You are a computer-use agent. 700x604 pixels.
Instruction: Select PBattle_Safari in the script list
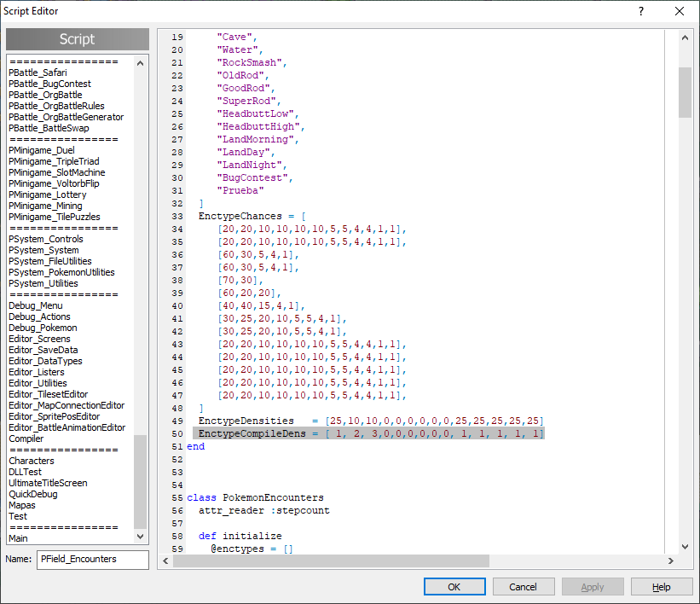[38, 73]
